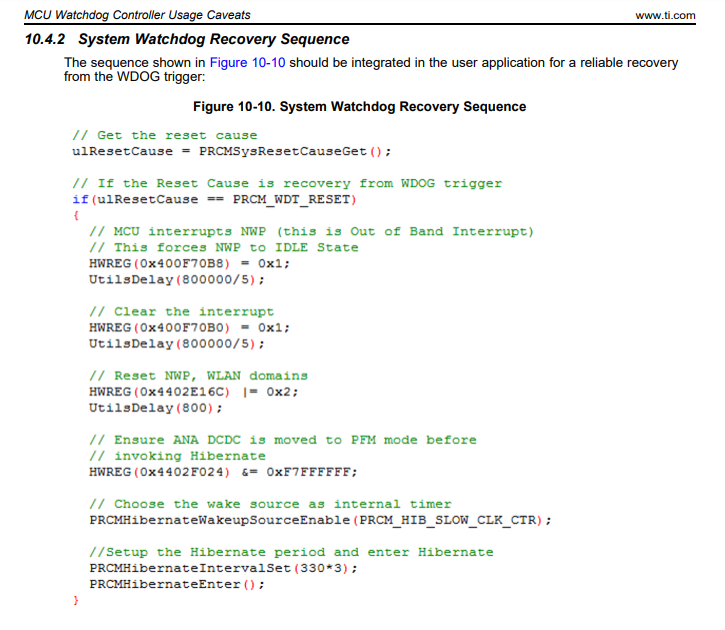
Task: Click heading '10.4.2 System Watchdog Recovery Sequence'
Action: 187,39
